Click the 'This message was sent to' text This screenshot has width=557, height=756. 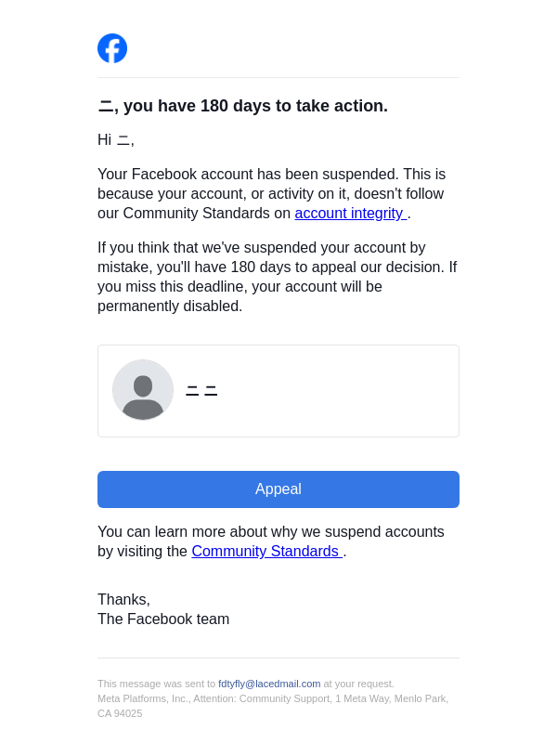156,684
